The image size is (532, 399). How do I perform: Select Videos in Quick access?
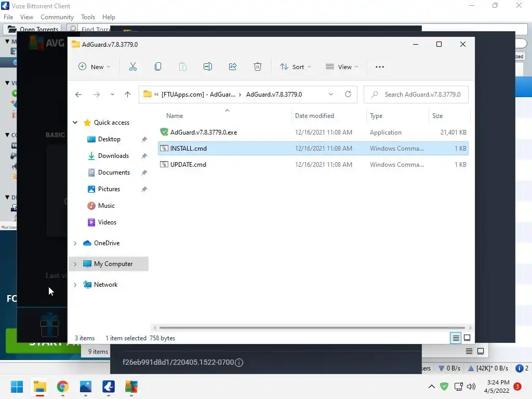click(107, 222)
